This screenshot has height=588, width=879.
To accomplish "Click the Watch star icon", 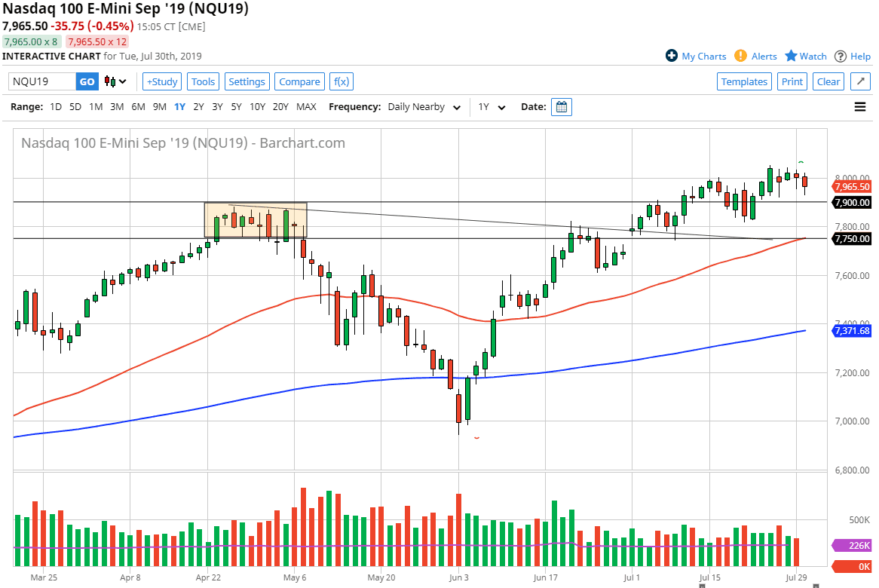I will (x=789, y=56).
